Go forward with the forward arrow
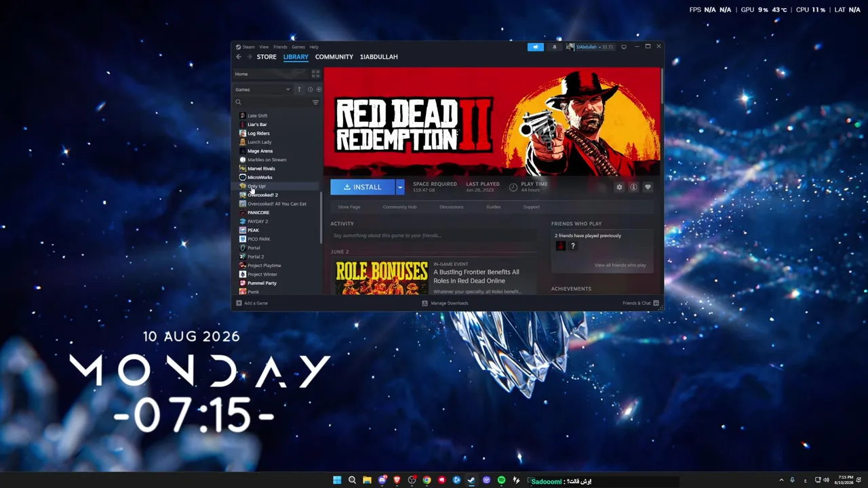Screen dimensions: 868x488 [249, 57]
